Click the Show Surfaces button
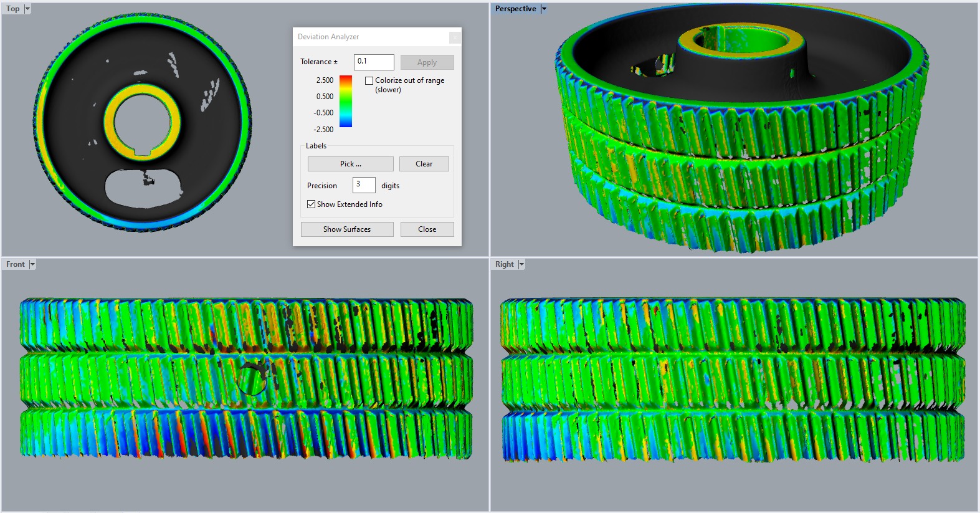Screen dimensions: 980x513 point(347,229)
